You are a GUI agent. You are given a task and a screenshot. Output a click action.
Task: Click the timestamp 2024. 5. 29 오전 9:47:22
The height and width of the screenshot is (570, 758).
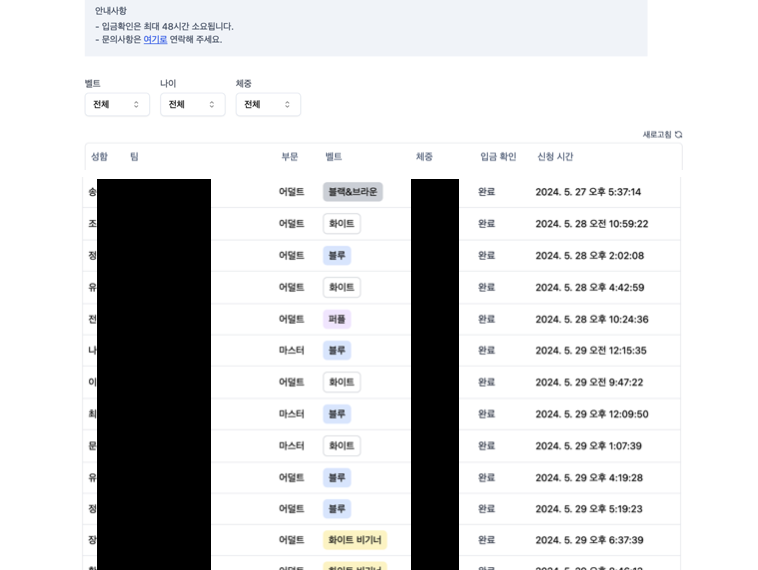point(589,382)
